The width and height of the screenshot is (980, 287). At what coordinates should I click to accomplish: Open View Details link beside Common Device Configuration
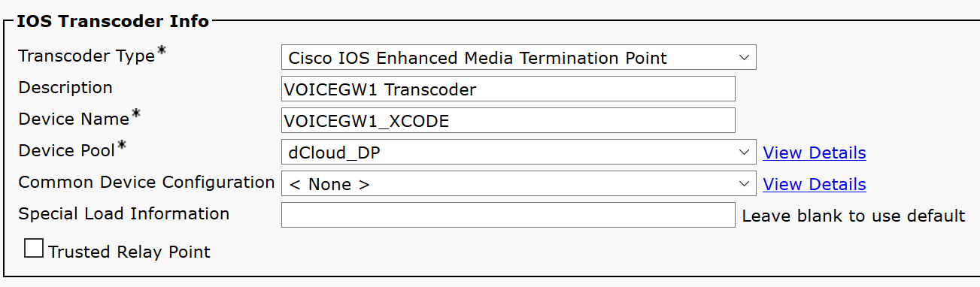(x=814, y=184)
